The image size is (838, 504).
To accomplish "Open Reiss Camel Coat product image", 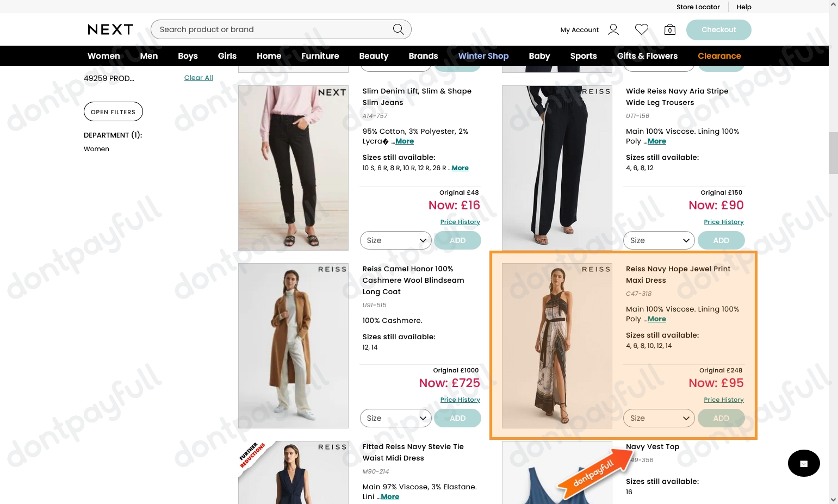I will (293, 346).
